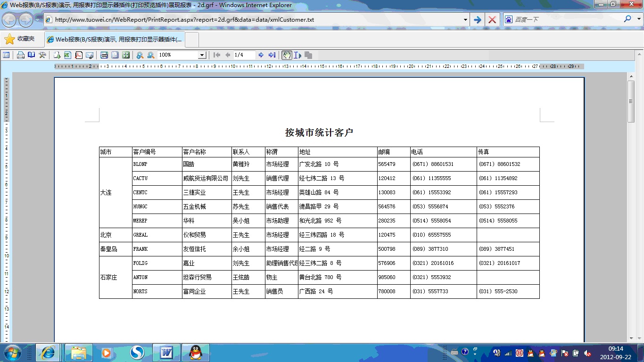Screen dimensions: 644x362
Task: Open the 收藏夹 favorites button
Action: point(20,39)
